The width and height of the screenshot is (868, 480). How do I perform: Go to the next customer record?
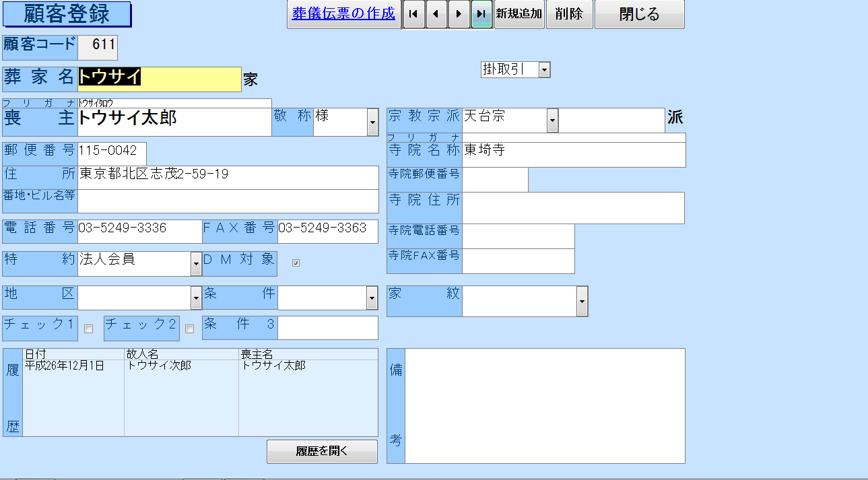click(459, 14)
